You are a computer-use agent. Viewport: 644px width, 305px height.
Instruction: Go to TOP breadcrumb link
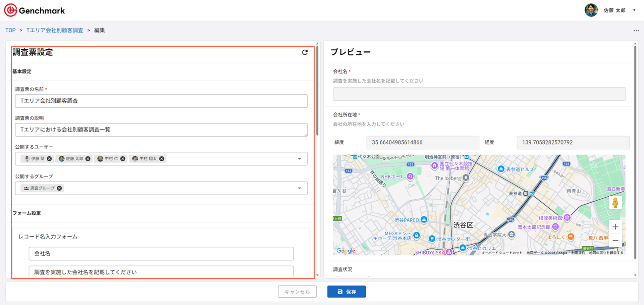[10, 30]
